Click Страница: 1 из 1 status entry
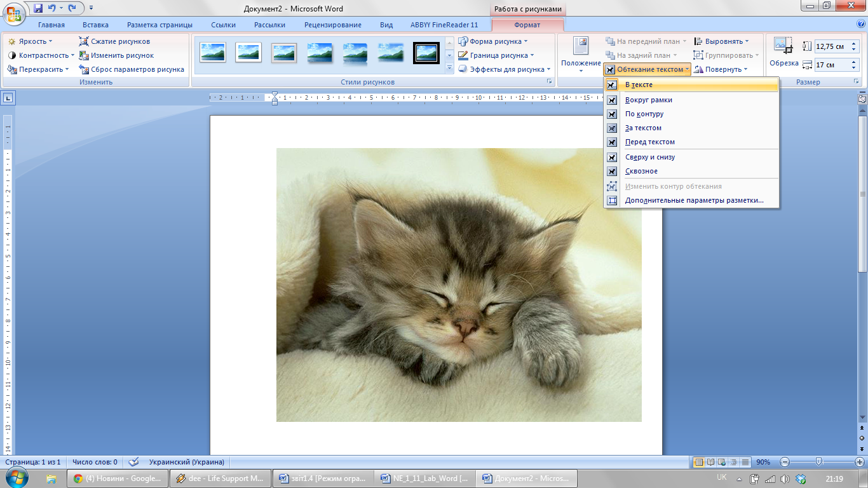 pos(33,462)
